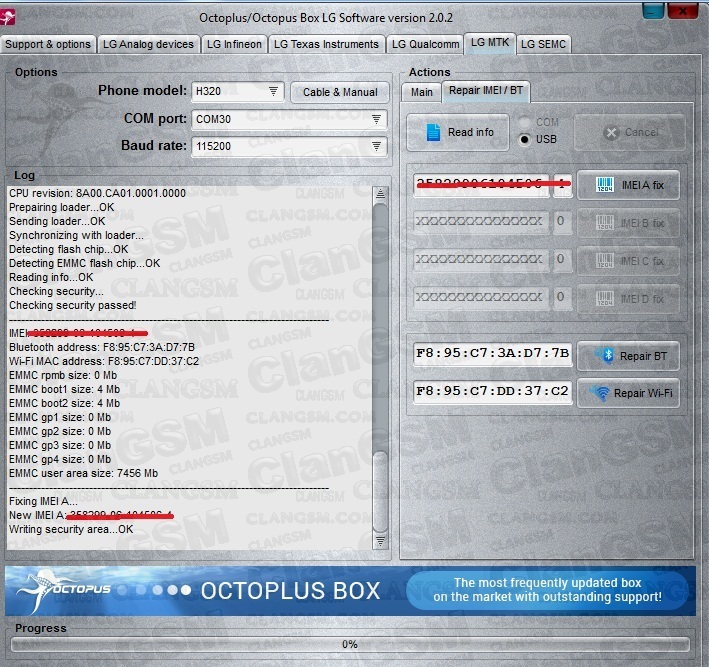Click log line 'Checking security passed!'
The width and height of the screenshot is (709, 667).
(72, 305)
